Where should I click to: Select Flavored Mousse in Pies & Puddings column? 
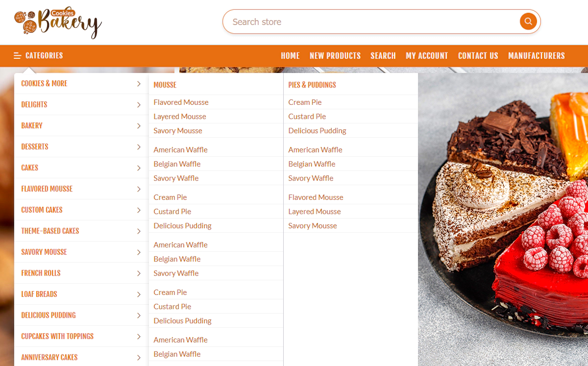tap(316, 197)
